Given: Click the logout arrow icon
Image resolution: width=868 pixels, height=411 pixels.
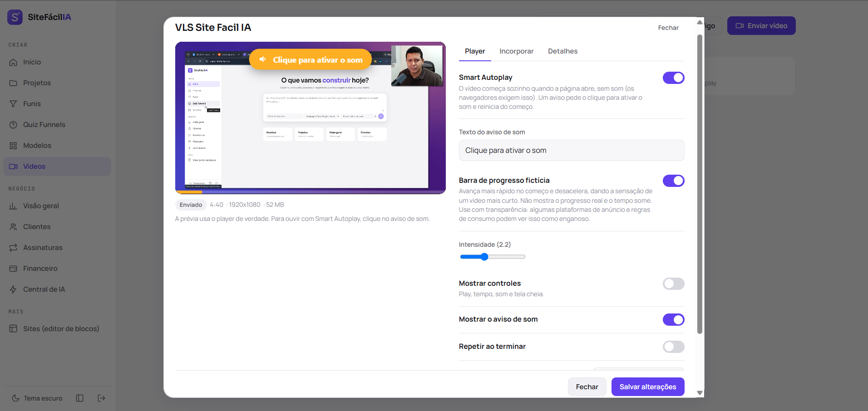Looking at the screenshot, I should click(x=102, y=398).
